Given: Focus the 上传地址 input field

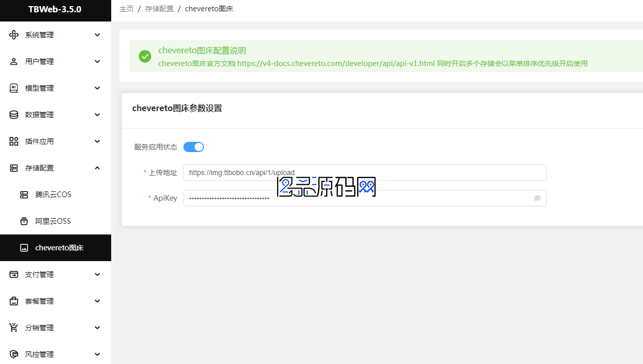Looking at the screenshot, I should (365, 173).
